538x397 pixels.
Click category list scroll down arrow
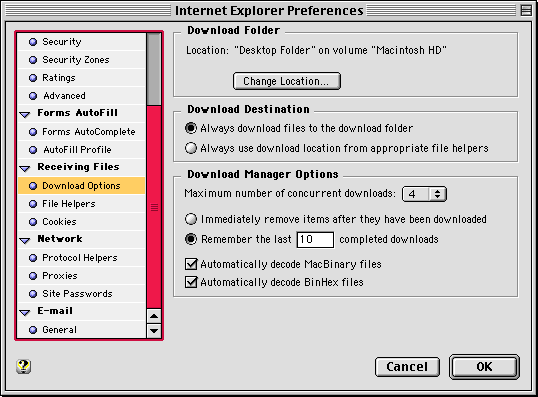coord(154,331)
